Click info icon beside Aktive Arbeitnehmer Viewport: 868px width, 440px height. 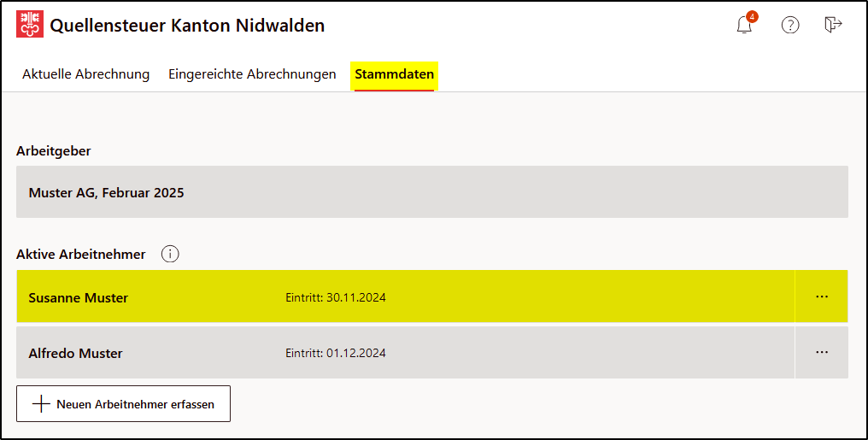pos(170,254)
